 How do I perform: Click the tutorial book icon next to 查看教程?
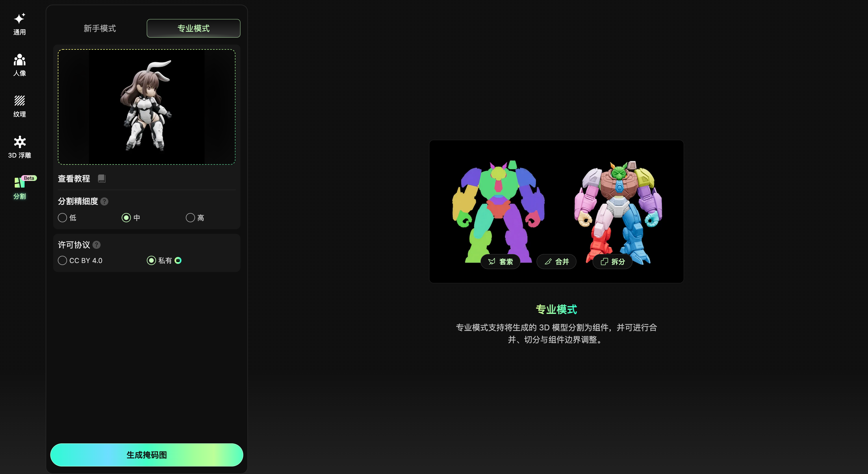point(101,178)
